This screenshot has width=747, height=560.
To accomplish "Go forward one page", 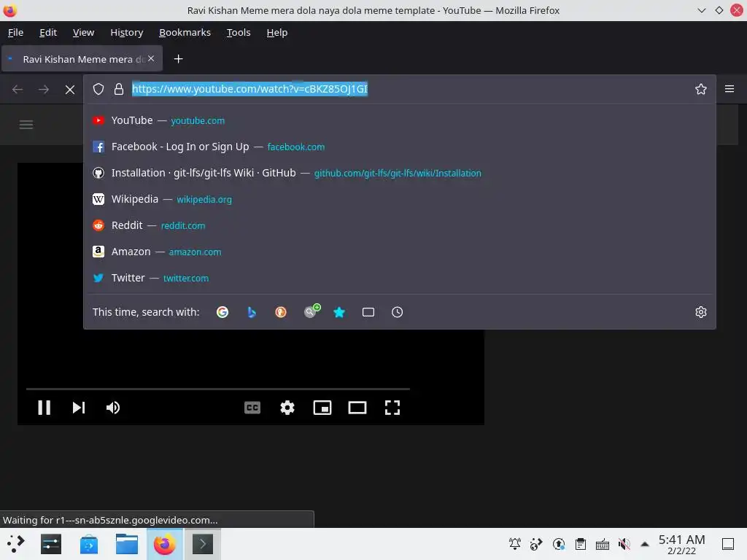I will [43, 90].
